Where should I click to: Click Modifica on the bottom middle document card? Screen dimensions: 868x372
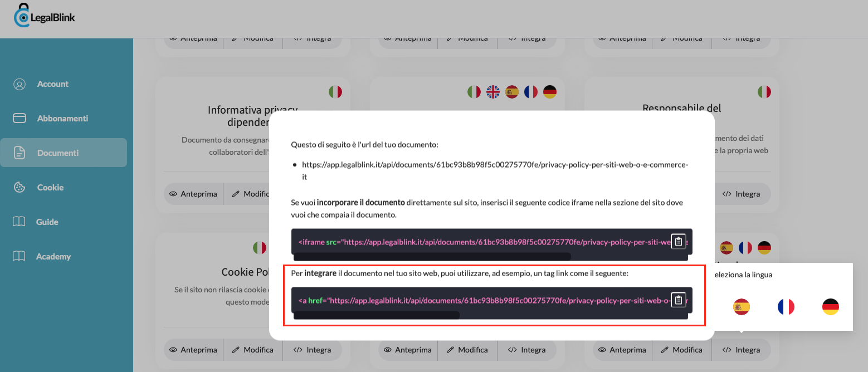467,350
